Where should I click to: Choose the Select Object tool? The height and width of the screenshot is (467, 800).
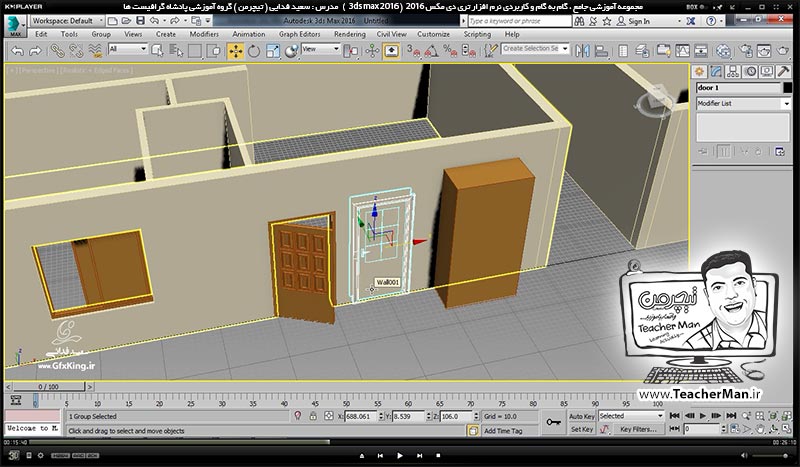coord(157,51)
